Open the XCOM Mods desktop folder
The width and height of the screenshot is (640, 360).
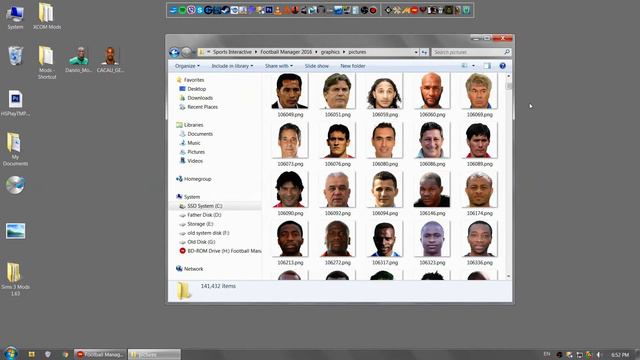(x=47, y=16)
